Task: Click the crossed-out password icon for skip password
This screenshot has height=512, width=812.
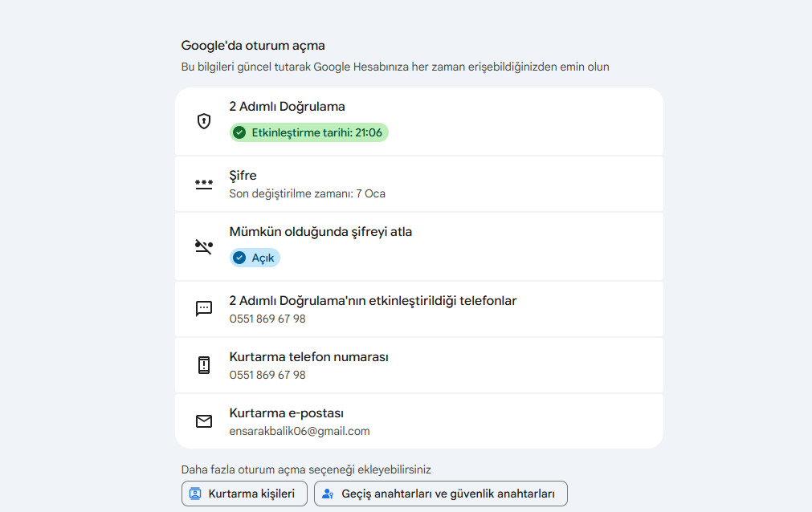Action: point(204,246)
